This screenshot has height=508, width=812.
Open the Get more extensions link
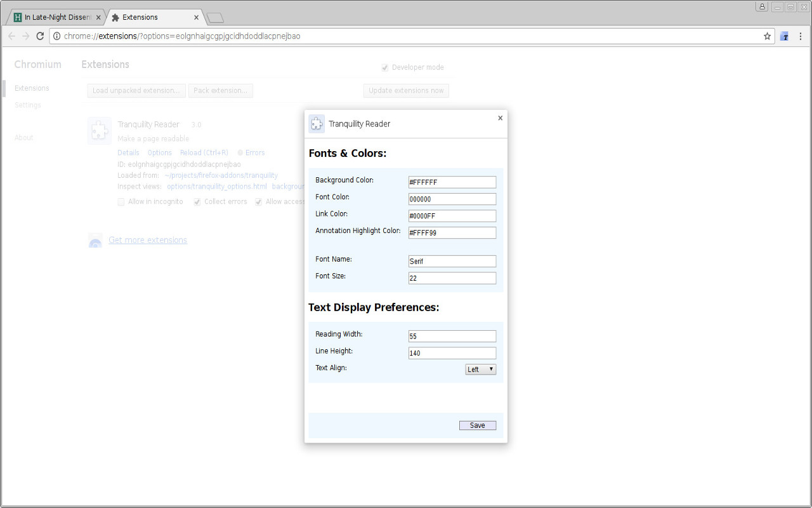pyautogui.click(x=148, y=240)
